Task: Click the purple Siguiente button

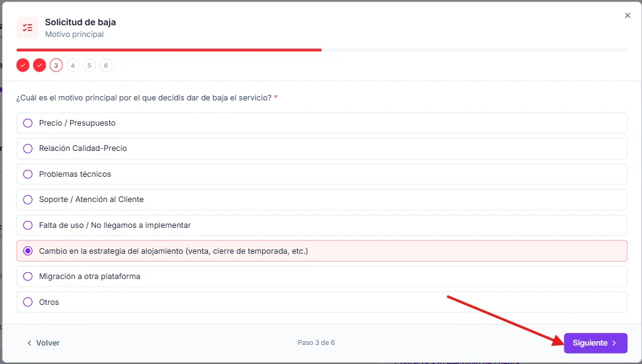Action: tap(596, 343)
